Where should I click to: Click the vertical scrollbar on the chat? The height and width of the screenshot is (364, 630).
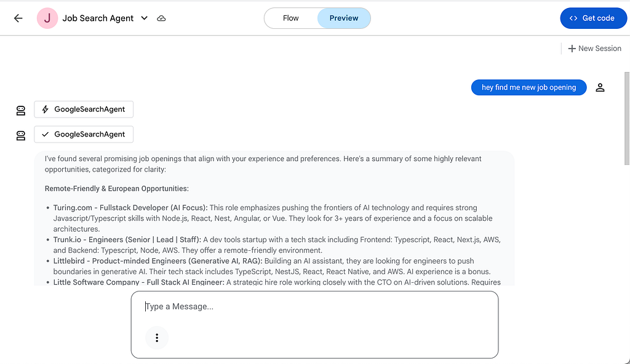tap(627, 119)
